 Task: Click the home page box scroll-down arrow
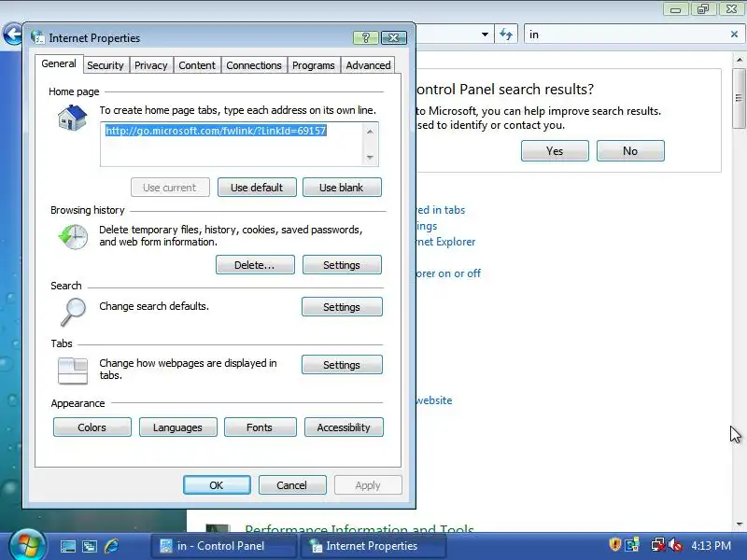[370, 158]
